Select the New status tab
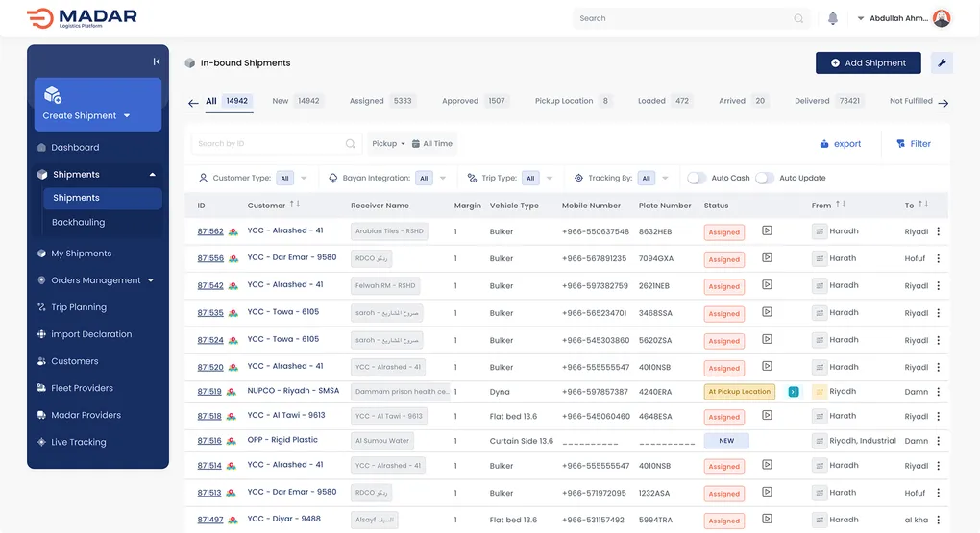 (x=298, y=101)
